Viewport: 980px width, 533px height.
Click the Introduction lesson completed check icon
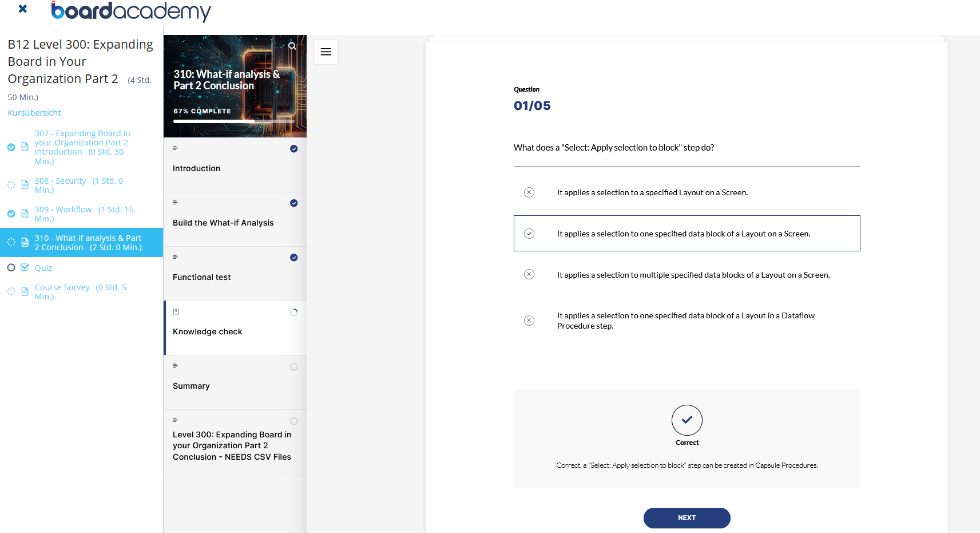point(293,149)
